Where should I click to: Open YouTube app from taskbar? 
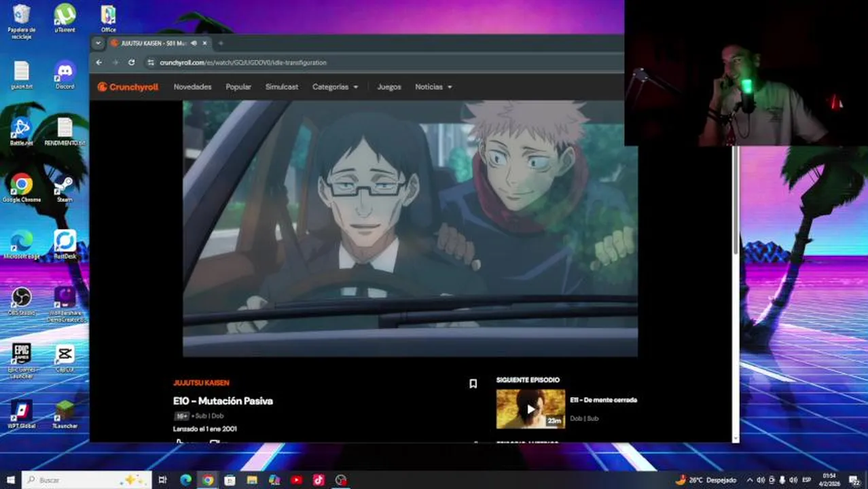pyautogui.click(x=297, y=480)
